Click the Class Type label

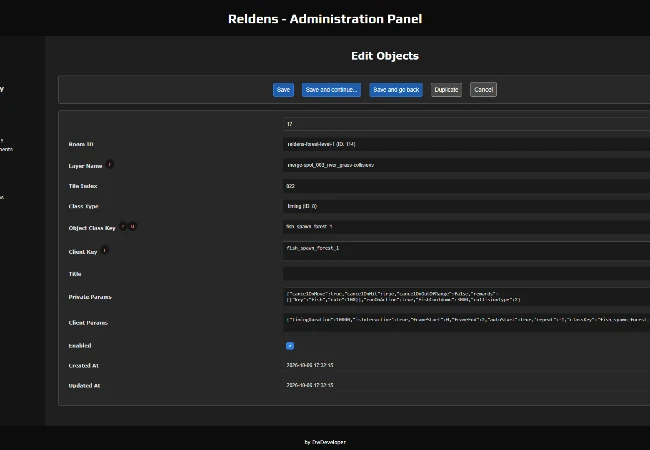pyautogui.click(x=83, y=206)
